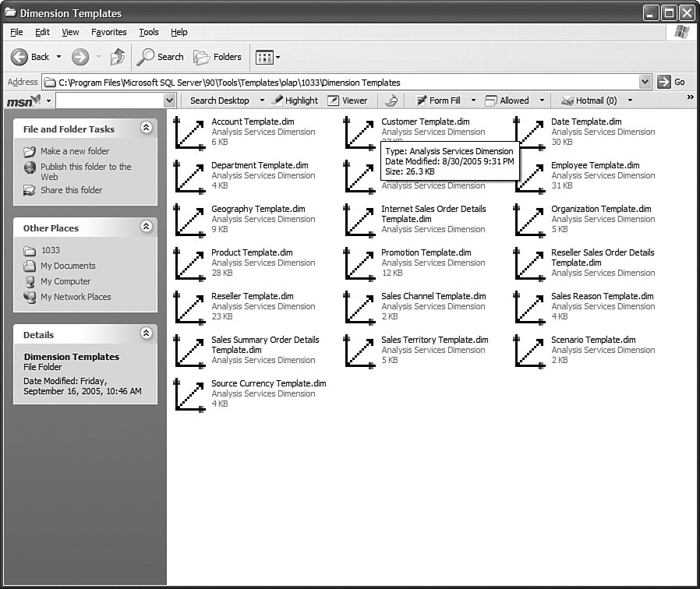Select the Sales Channel Template.dim file icon
Screen dimensions: 700x589
pyautogui.click(x=359, y=308)
